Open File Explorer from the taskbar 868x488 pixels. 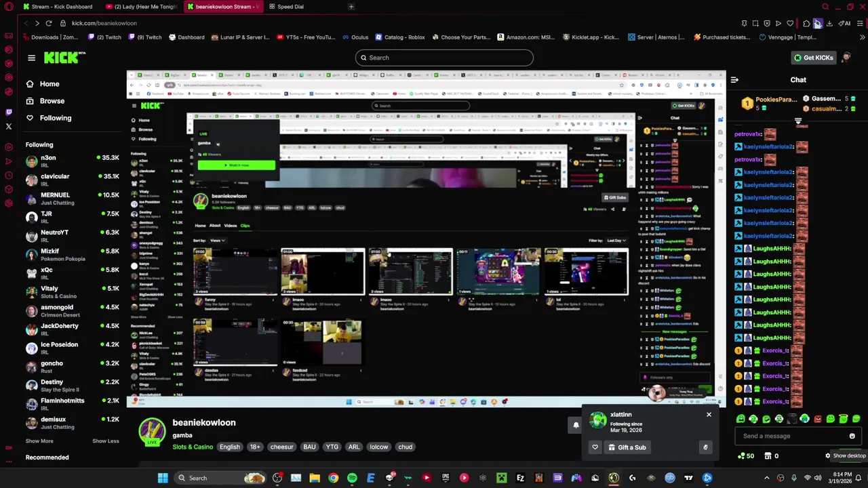[x=315, y=478]
